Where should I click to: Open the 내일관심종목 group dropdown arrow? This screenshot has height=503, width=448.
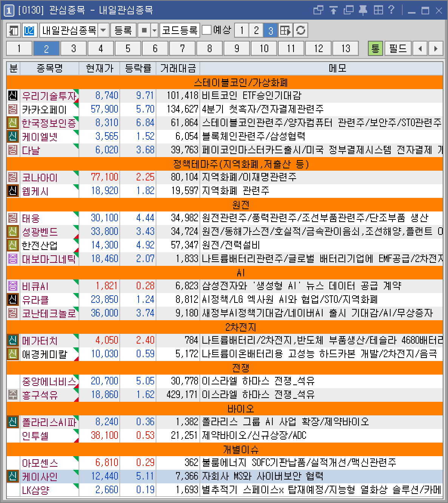104,30
